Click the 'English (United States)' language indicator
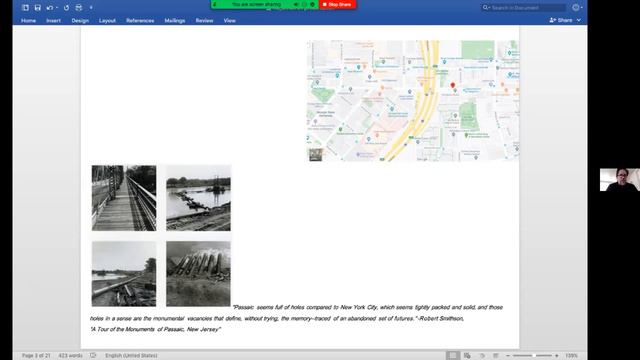Screen dimensions: 640x360 pos(131,356)
